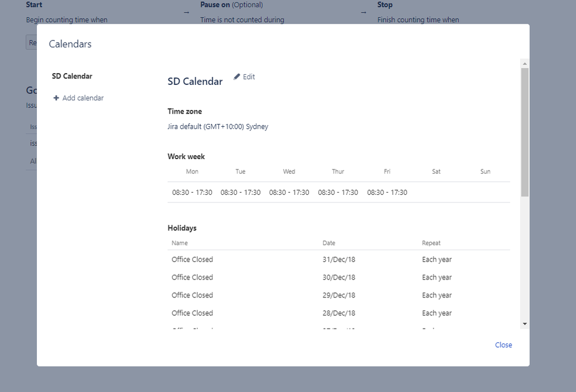576x392 pixels.
Task: Click the holidays Name column header
Action: [180, 243]
